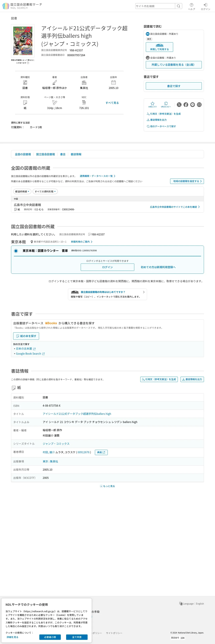
Task: Click the Login (ログイン) icon in header
Action: (x=205, y=7)
